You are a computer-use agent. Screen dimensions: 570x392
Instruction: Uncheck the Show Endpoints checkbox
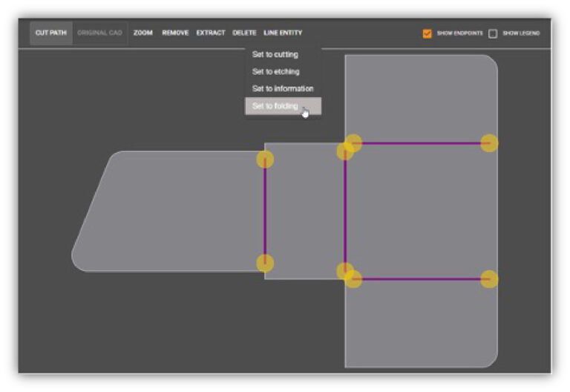[x=427, y=33]
